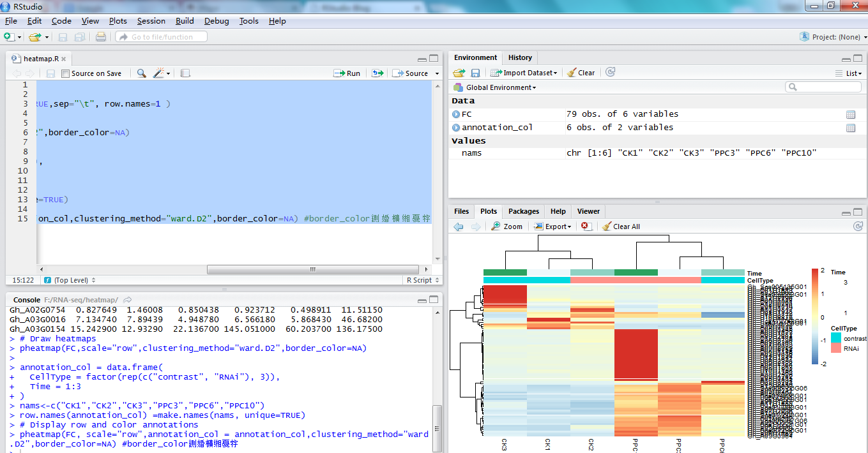Viewport: 868px width, 453px height.
Task: Expand the annotation_col data object
Action: click(456, 128)
